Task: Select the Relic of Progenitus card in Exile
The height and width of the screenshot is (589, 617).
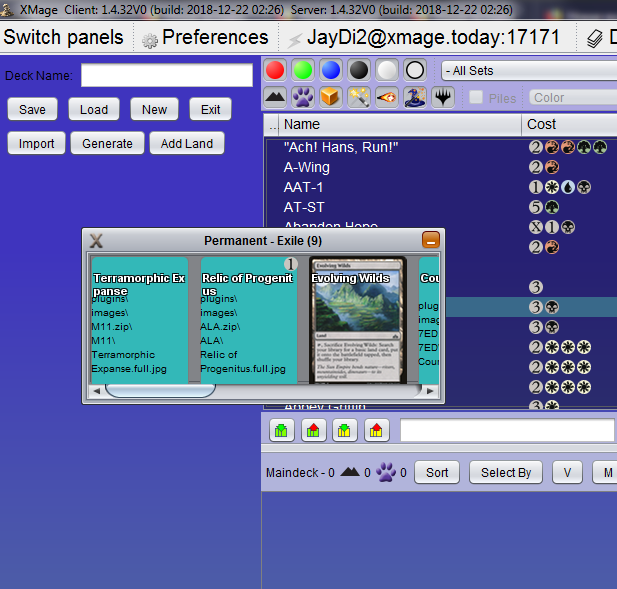Action: click(x=249, y=320)
